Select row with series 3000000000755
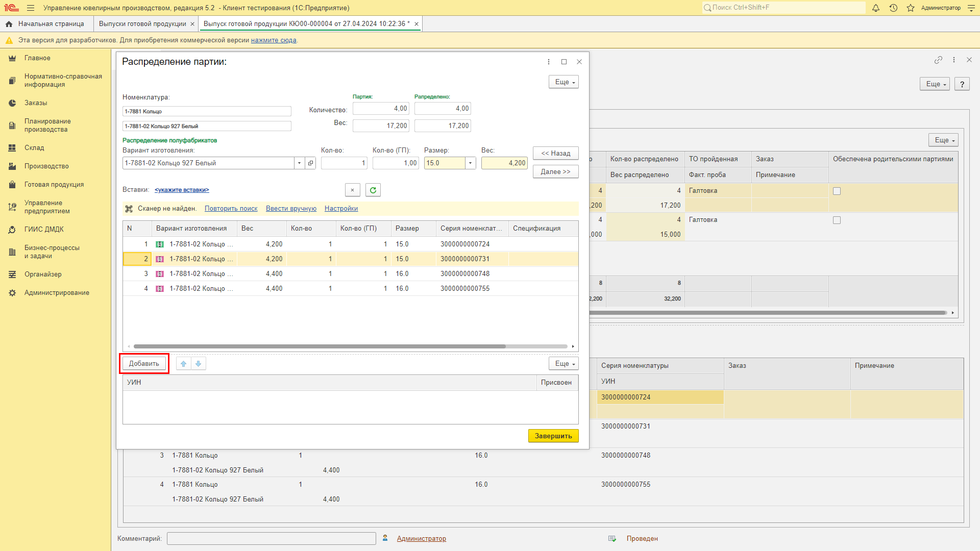 [x=351, y=289]
